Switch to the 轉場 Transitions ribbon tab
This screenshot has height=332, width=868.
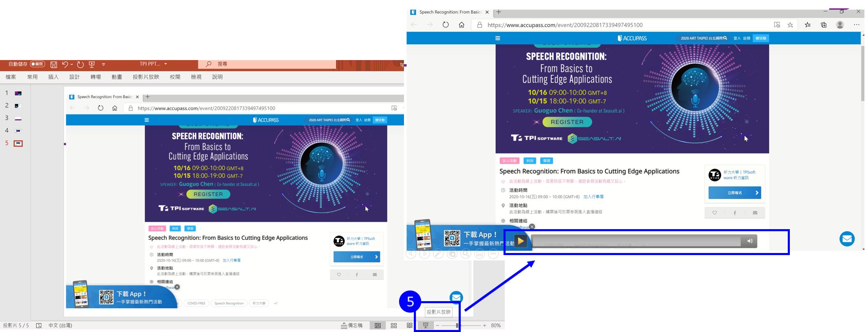pyautogui.click(x=95, y=77)
